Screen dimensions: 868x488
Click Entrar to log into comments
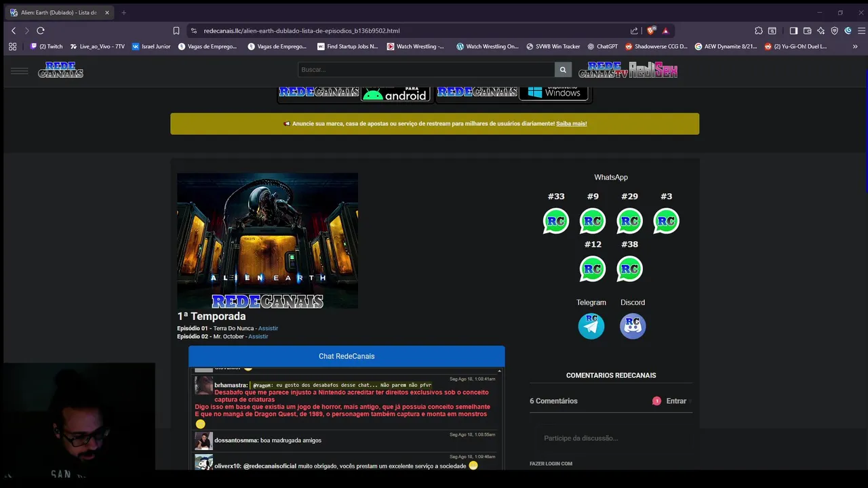pyautogui.click(x=676, y=401)
